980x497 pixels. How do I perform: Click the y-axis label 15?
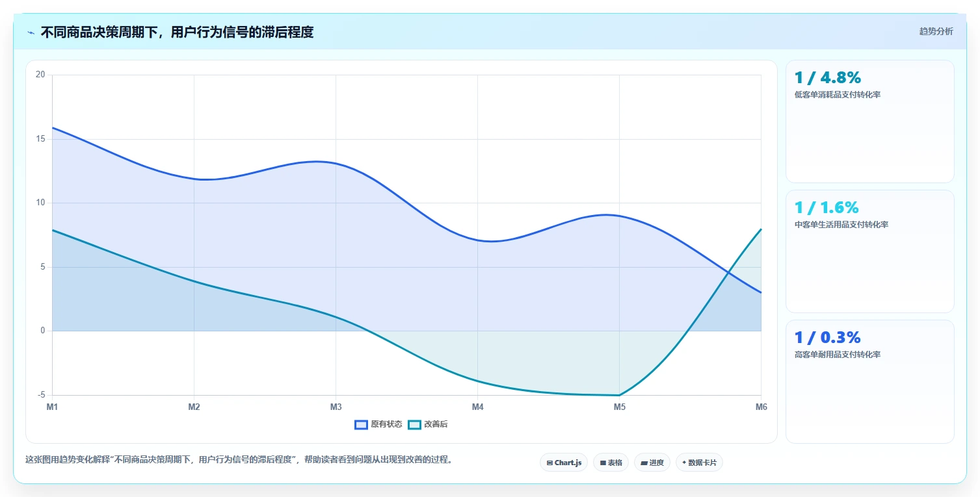pyautogui.click(x=40, y=139)
